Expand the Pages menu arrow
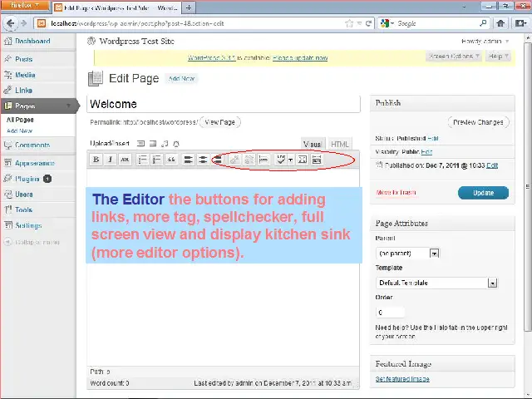This screenshot has width=532, height=399. coord(69,106)
